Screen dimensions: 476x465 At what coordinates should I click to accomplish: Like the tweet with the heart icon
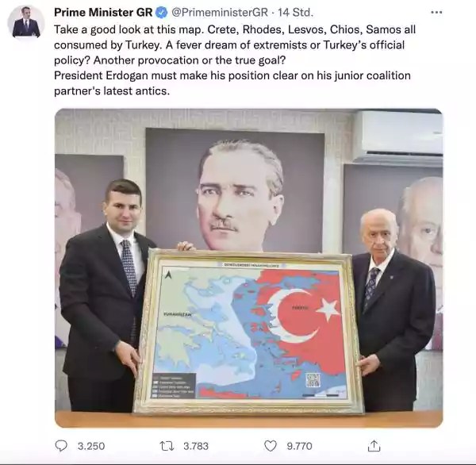pyautogui.click(x=271, y=446)
